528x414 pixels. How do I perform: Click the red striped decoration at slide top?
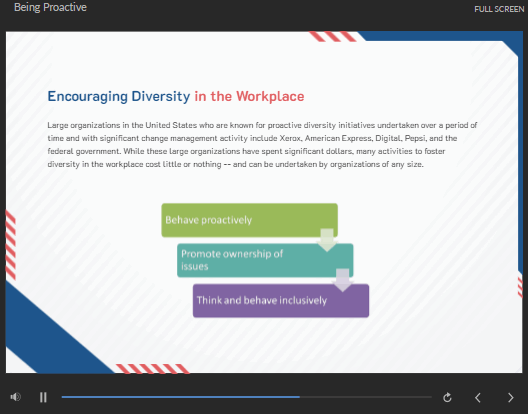(x=332, y=36)
